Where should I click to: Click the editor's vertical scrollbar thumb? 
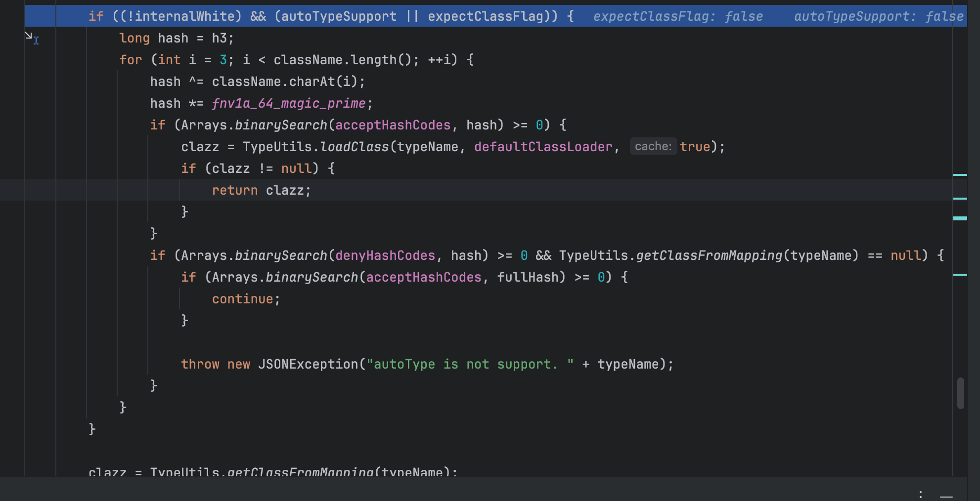(x=961, y=393)
